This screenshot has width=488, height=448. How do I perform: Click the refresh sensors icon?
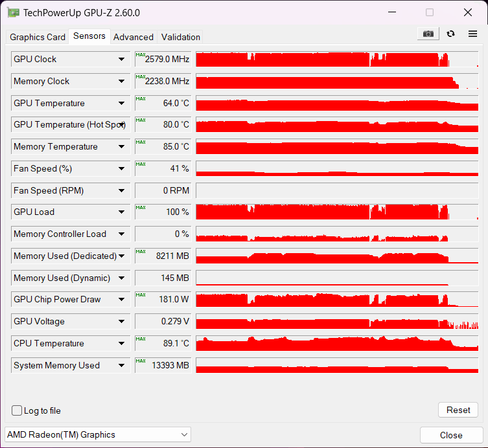point(450,34)
